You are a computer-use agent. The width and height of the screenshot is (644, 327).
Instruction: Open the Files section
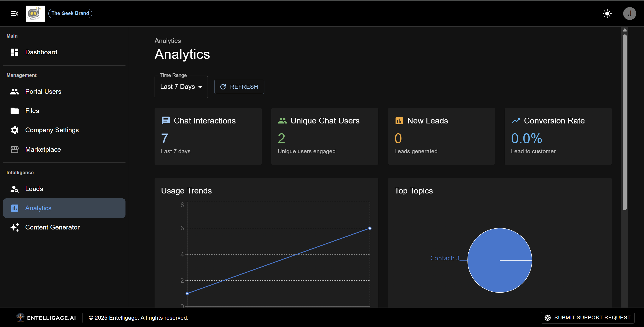pyautogui.click(x=64, y=111)
